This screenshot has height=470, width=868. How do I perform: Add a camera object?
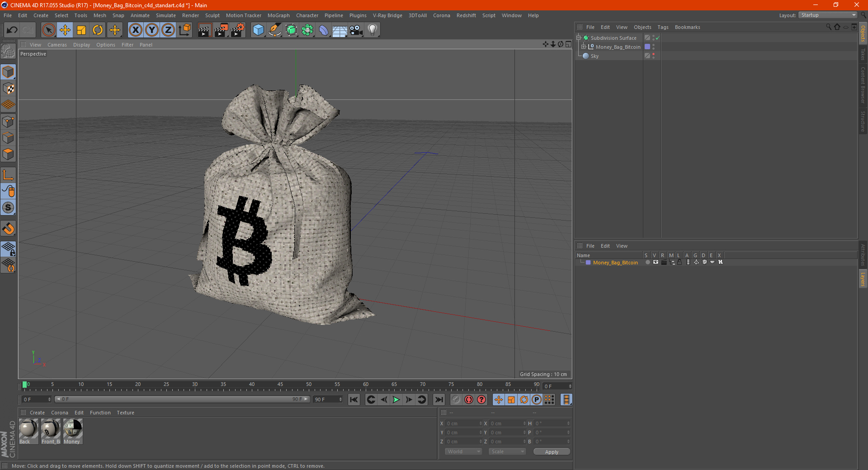(x=356, y=30)
